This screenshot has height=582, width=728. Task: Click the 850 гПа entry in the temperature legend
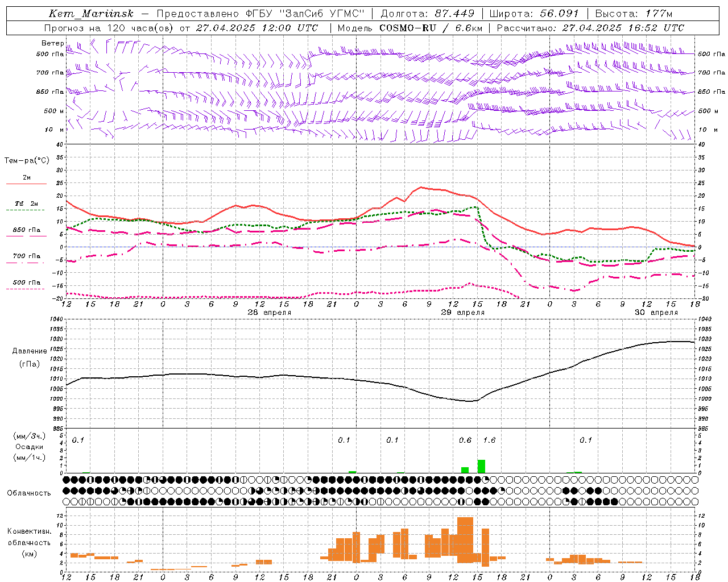click(26, 230)
